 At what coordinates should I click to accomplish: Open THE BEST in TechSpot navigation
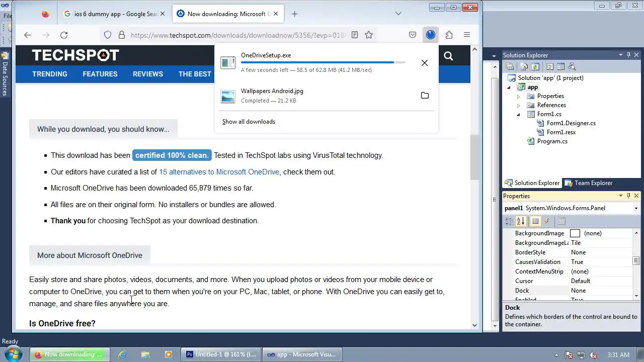tap(195, 74)
